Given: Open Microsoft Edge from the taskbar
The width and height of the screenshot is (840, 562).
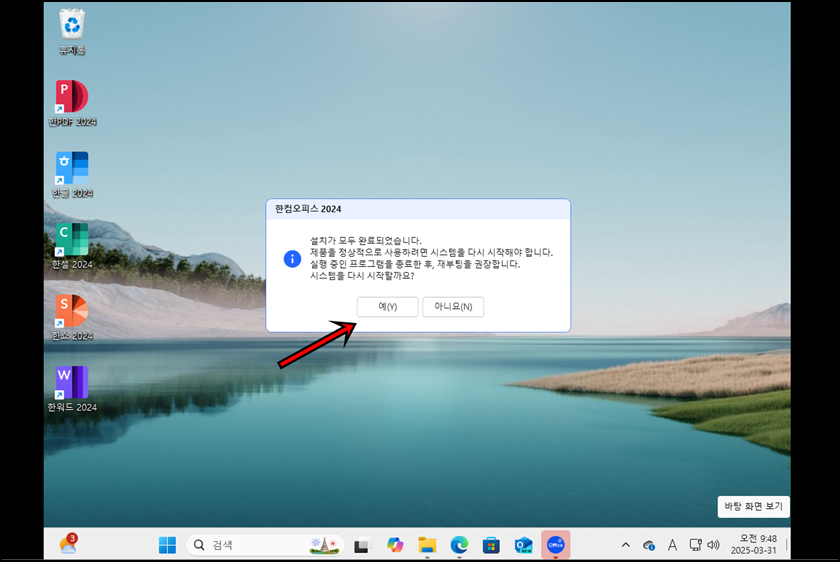Looking at the screenshot, I should pyautogui.click(x=459, y=545).
